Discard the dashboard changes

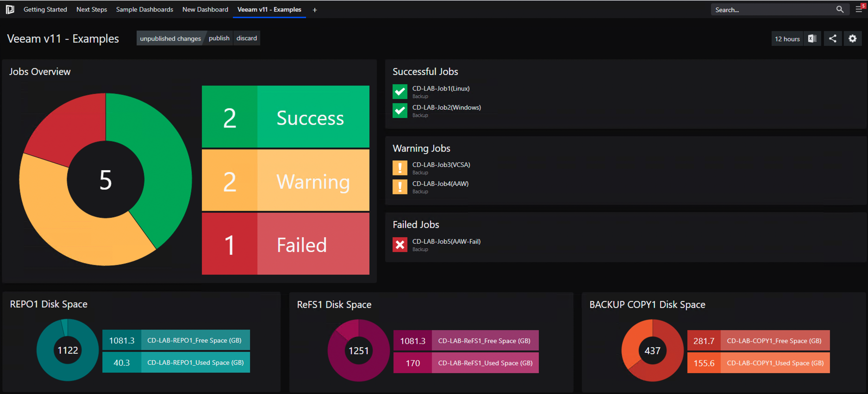tap(247, 38)
